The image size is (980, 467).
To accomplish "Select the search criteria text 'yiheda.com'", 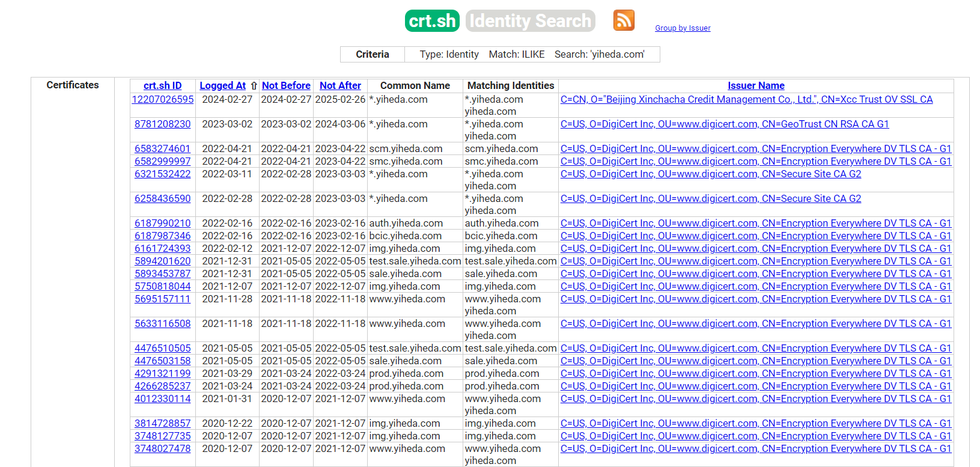I will pos(618,55).
